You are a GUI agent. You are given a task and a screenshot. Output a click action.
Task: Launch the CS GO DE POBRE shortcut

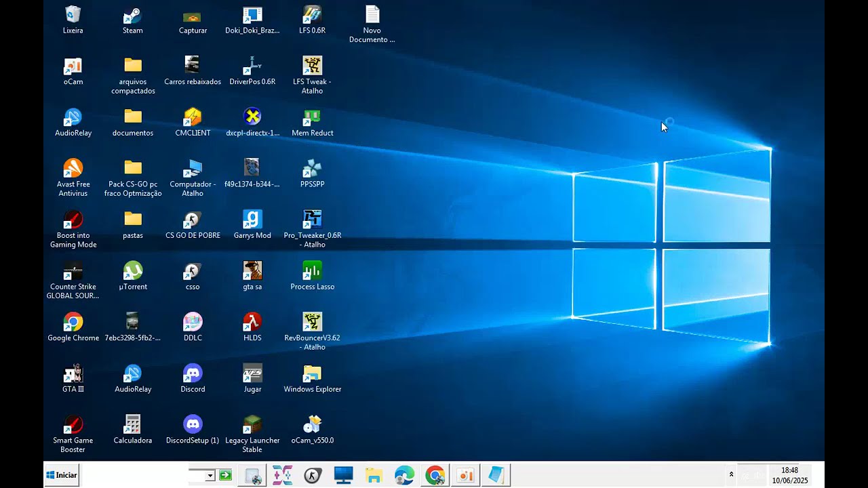193,225
